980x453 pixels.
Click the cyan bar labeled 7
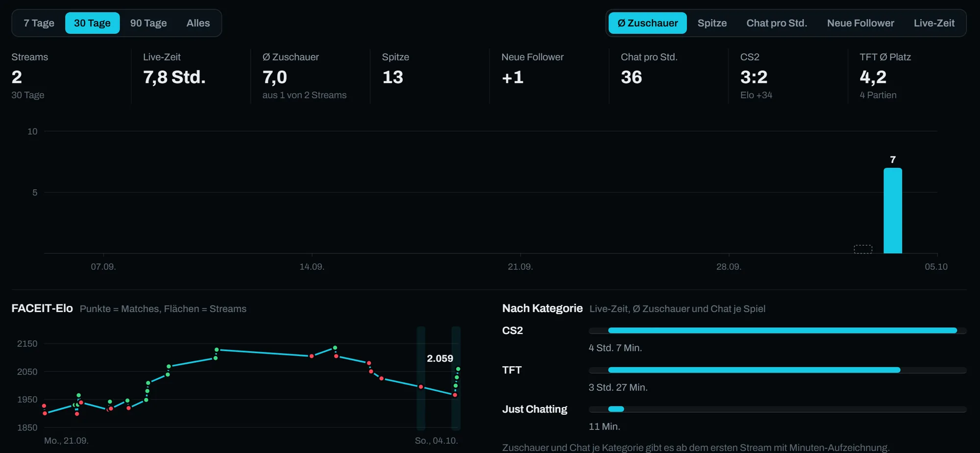pos(893,211)
